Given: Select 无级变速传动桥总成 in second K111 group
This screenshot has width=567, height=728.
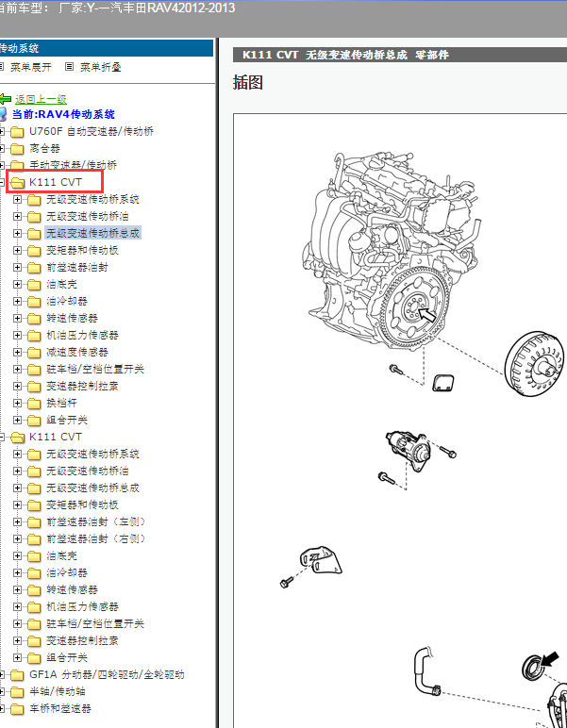Looking at the screenshot, I should coord(92,488).
